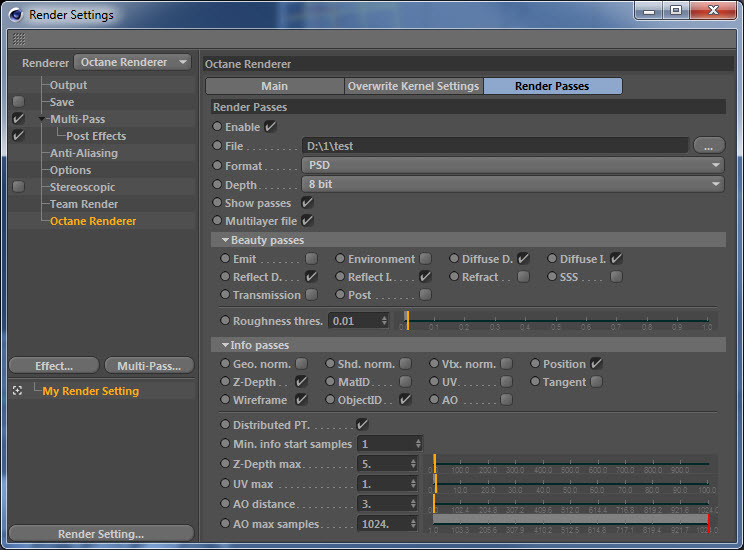The image size is (744, 550).
Task: Check the Transmission pass checkbox
Action: [x=311, y=295]
